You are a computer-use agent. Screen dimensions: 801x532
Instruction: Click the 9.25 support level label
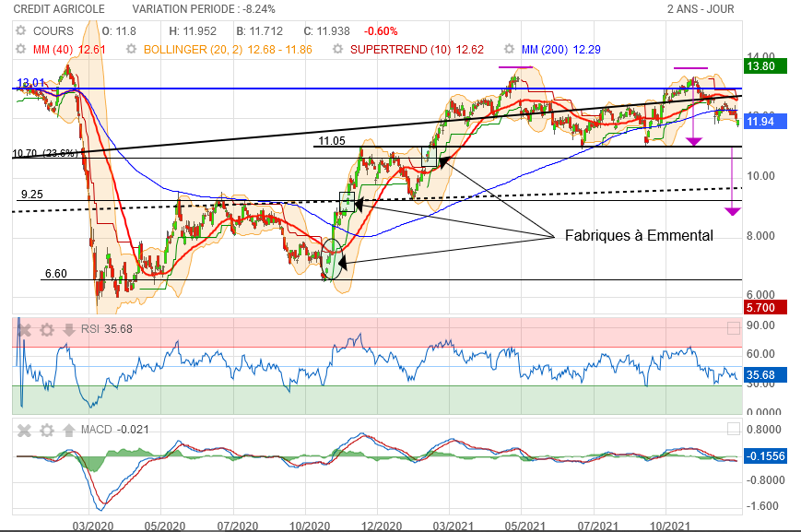coord(31,195)
